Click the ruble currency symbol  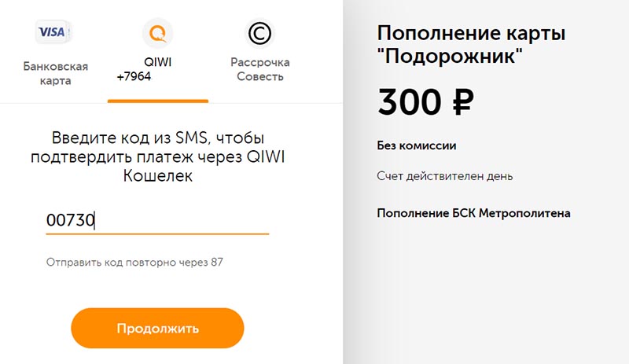click(x=463, y=102)
